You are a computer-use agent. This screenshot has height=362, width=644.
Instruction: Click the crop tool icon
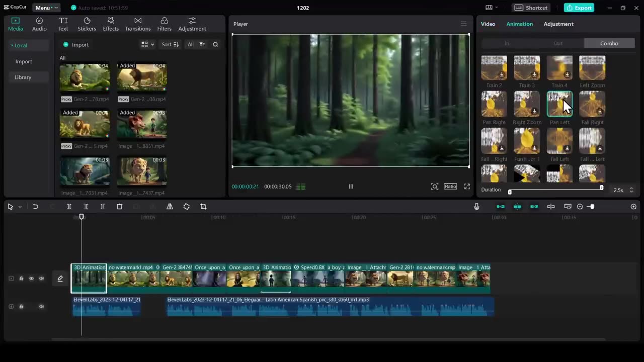(x=203, y=207)
